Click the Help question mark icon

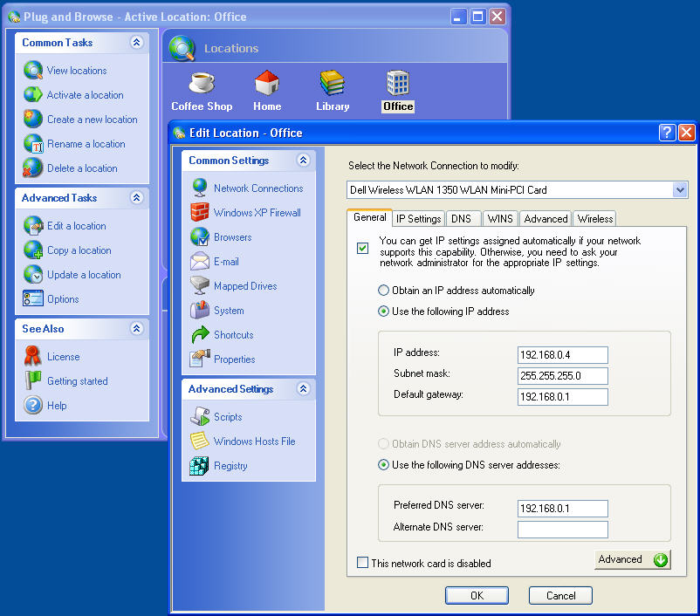click(x=33, y=406)
